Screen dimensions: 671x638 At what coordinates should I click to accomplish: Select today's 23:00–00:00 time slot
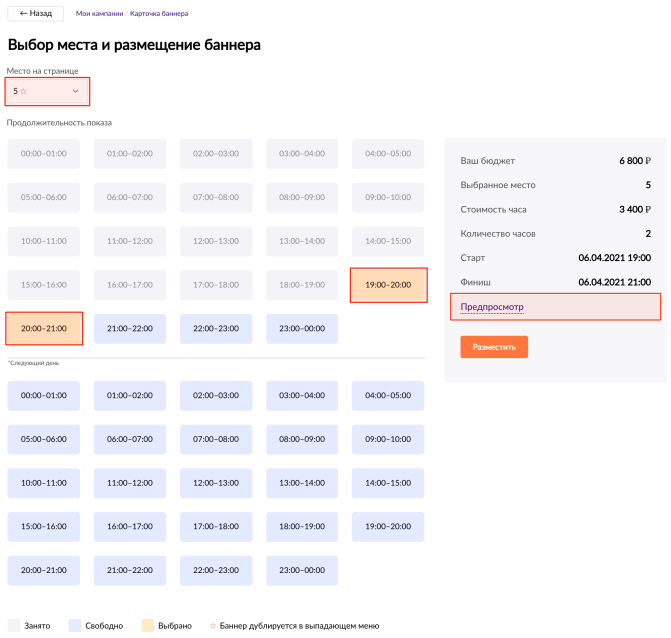(x=302, y=328)
